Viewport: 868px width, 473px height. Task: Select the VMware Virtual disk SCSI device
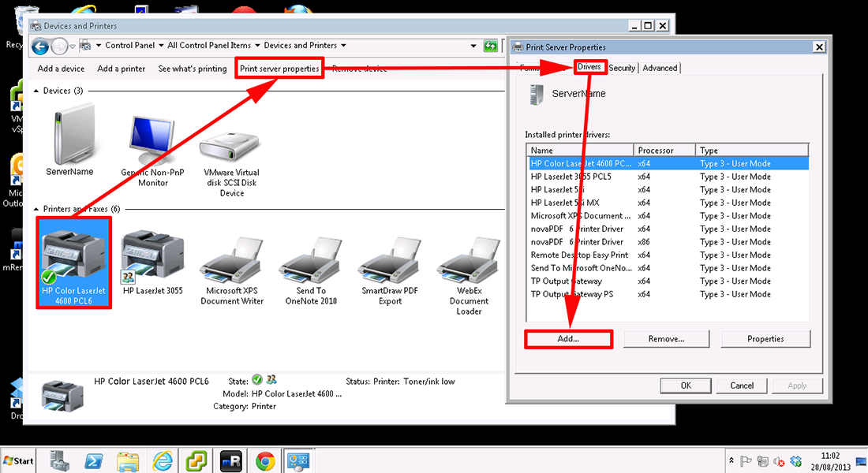tap(231, 163)
